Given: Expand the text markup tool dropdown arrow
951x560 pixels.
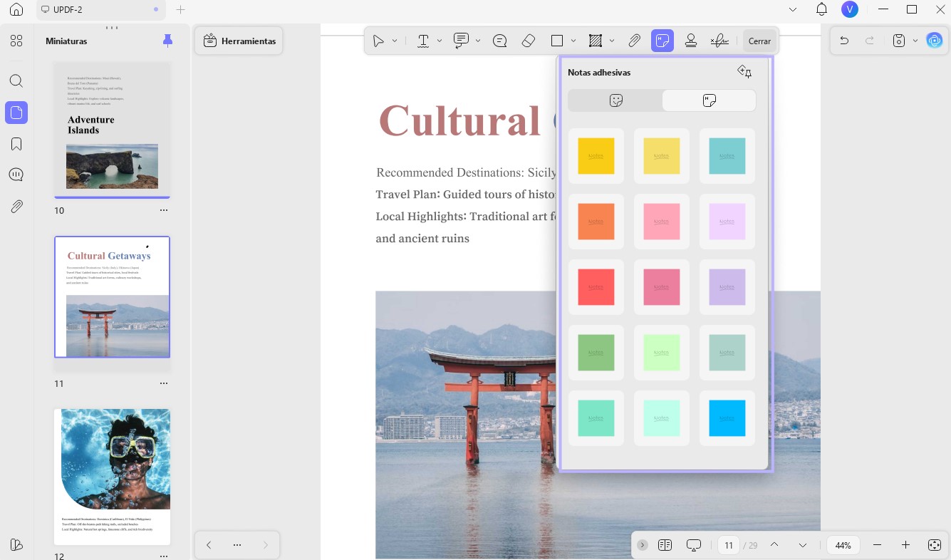Looking at the screenshot, I should pyautogui.click(x=440, y=41).
